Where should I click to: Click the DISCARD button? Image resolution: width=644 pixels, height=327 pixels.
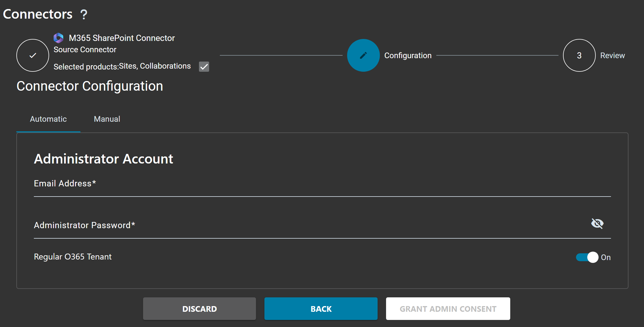click(x=200, y=309)
